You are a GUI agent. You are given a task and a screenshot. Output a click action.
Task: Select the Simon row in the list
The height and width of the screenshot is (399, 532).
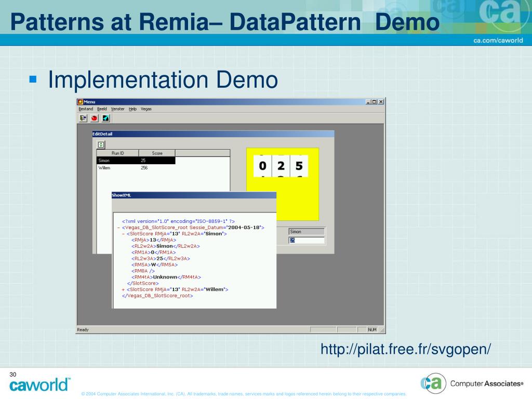(136, 161)
